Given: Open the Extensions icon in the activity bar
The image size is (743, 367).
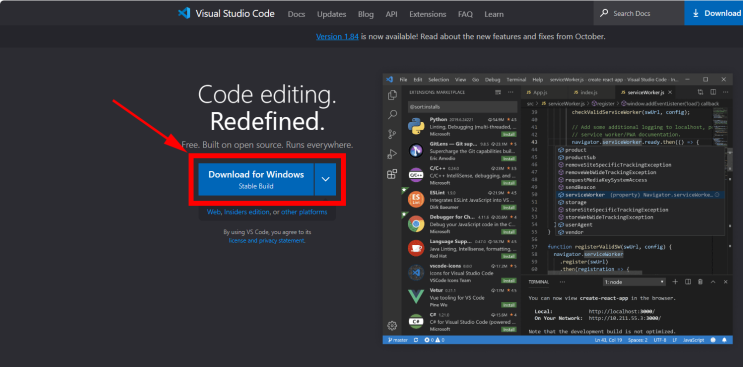Looking at the screenshot, I should click(x=392, y=174).
